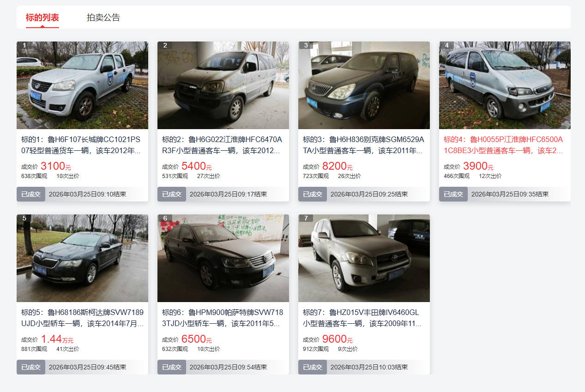
Task: View the silver Toyota SUV photo
Action: [364, 258]
